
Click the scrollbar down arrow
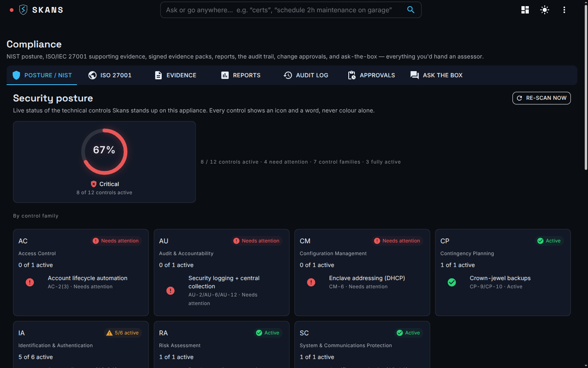(x=586, y=365)
